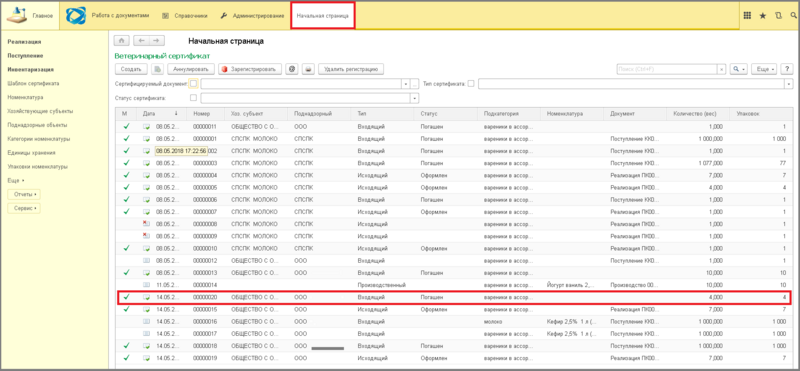Viewport: 800px width, 371px height.
Task: Navigate back with the left arrow
Action: 141,41
